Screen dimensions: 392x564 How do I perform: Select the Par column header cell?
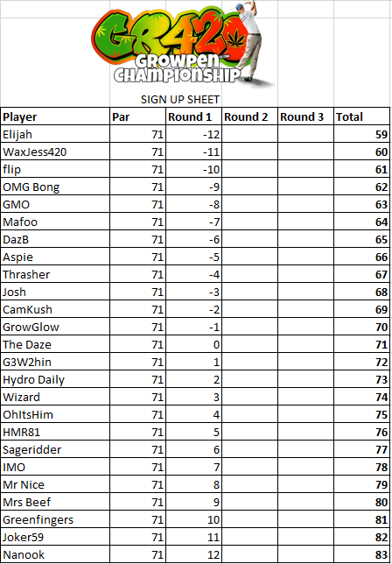[137, 116]
